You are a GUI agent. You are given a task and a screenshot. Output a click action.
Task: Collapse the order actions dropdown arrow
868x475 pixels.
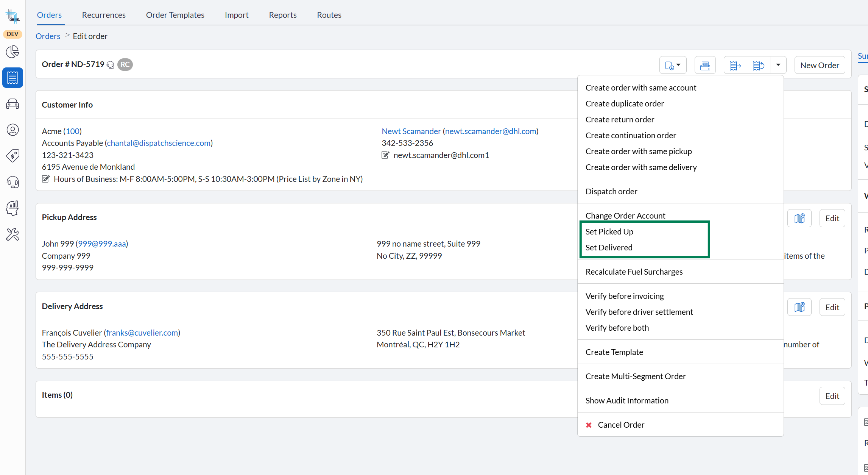[778, 65]
